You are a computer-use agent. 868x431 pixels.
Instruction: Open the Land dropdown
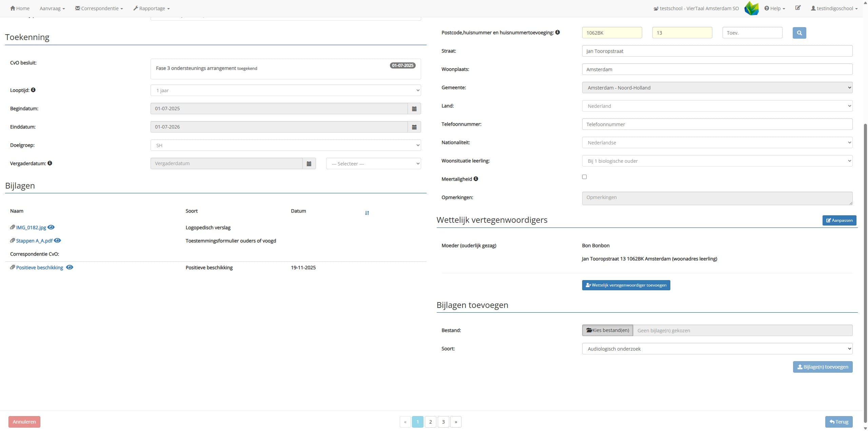(x=717, y=106)
